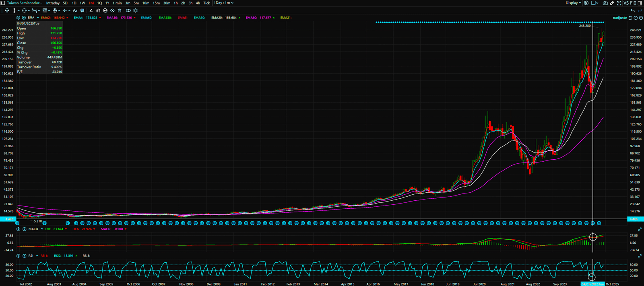This screenshot has width=644, height=286.
Task: Click the VS compare button
Action: (626, 3)
